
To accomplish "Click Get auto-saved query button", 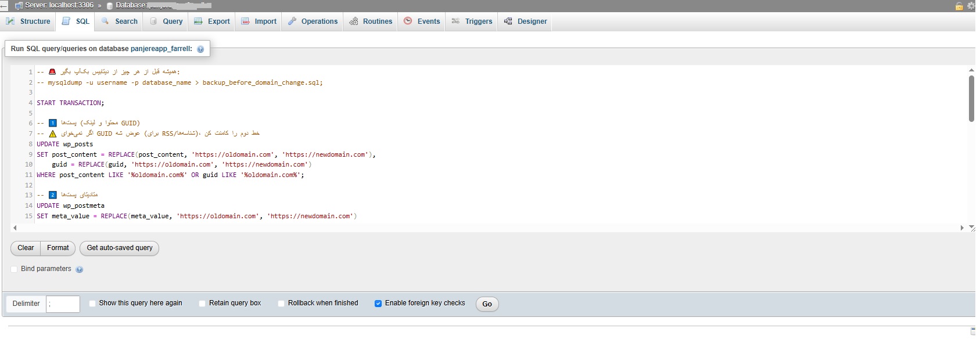I will (x=119, y=248).
